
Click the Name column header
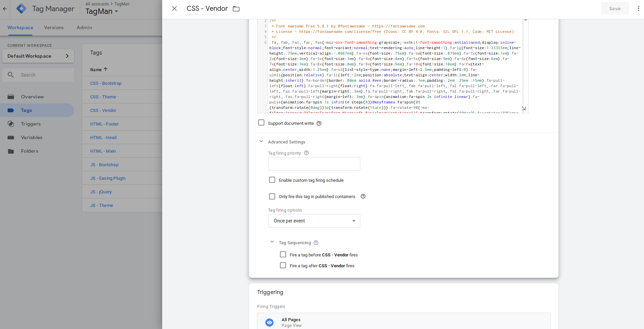[x=96, y=70]
